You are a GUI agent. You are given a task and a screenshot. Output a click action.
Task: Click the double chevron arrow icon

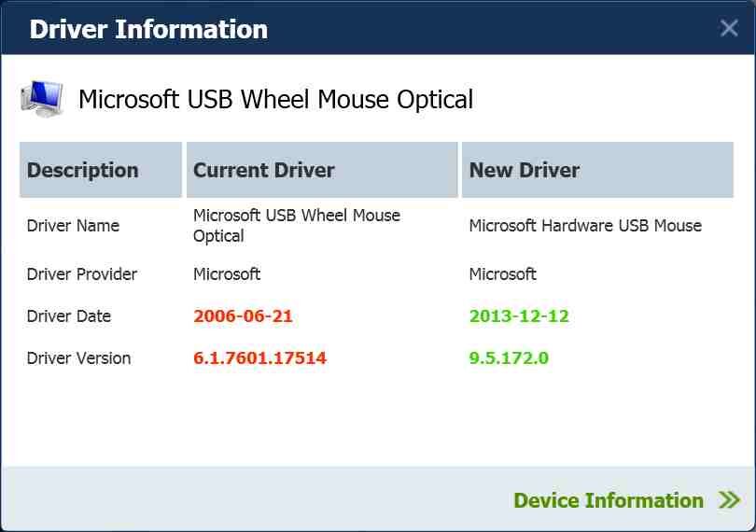coord(729,500)
